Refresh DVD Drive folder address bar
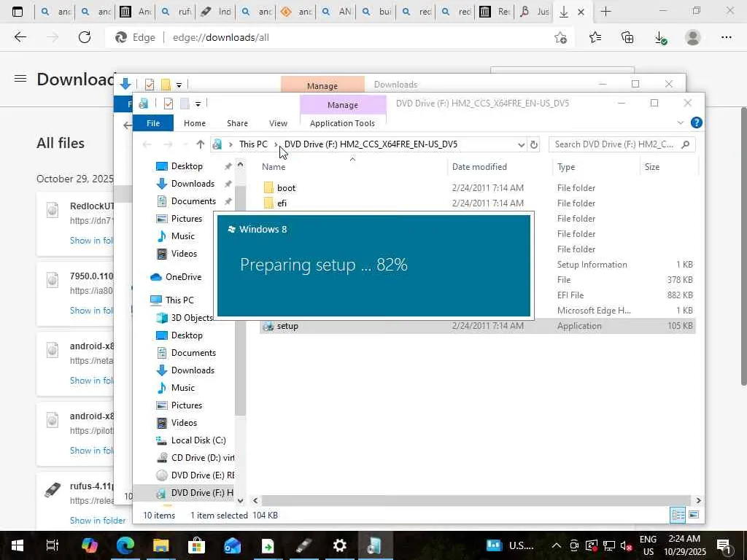 coord(533,144)
